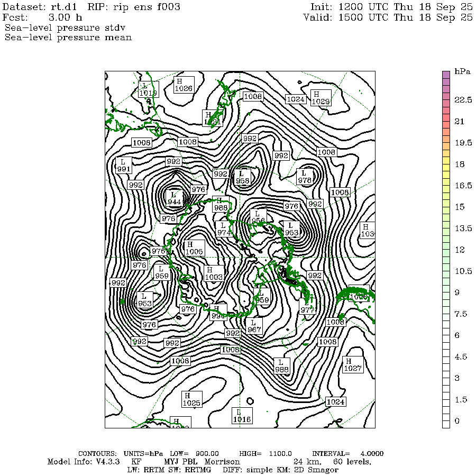The height and width of the screenshot is (476, 476).
Task: Select the "RIP: rip ens f003" label
Action: (134, 7)
